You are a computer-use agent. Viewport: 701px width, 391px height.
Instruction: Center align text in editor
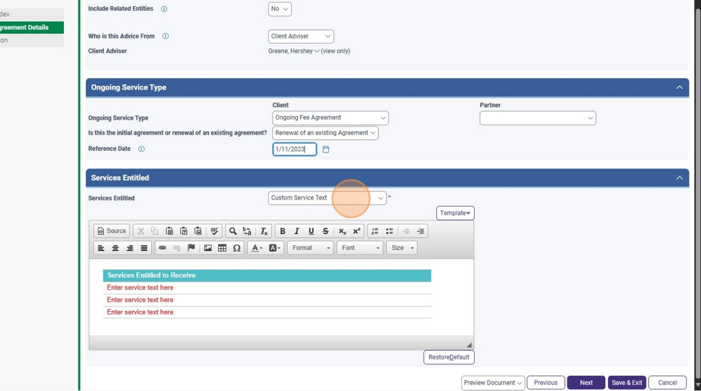(x=115, y=248)
